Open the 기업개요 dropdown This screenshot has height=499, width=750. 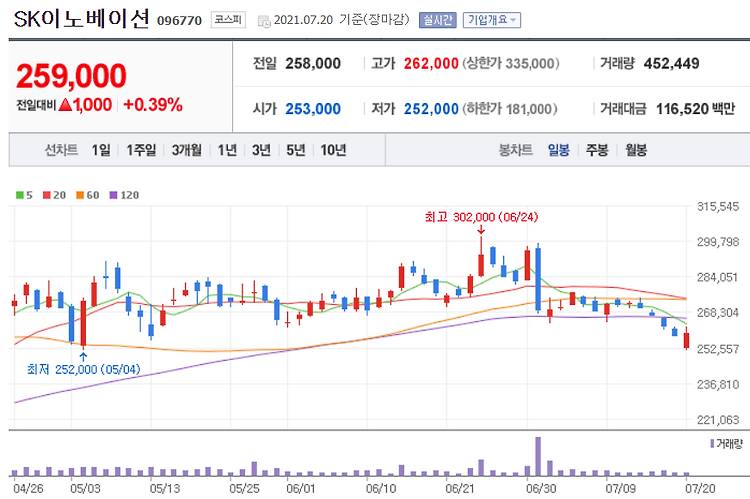click(492, 20)
